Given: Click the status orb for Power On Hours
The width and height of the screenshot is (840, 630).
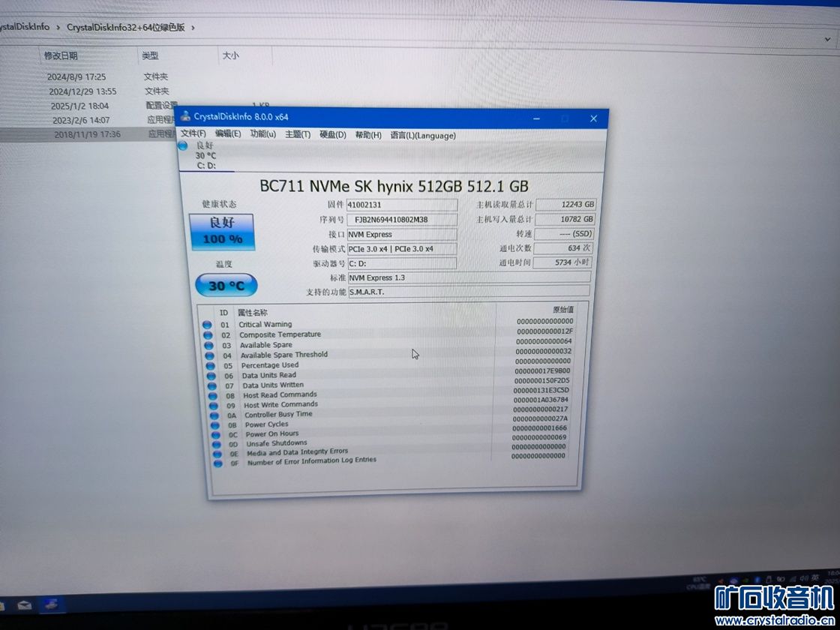Looking at the screenshot, I should click(216, 434).
